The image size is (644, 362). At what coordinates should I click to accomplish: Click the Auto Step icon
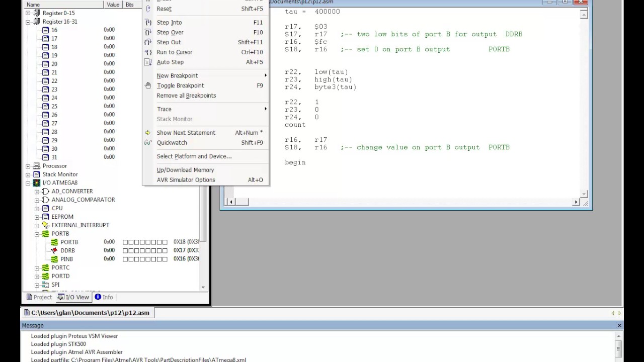tap(148, 62)
